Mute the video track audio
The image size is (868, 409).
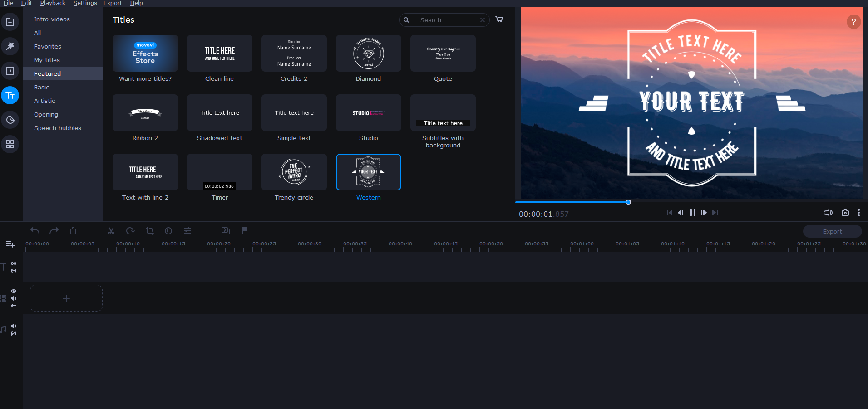14,298
